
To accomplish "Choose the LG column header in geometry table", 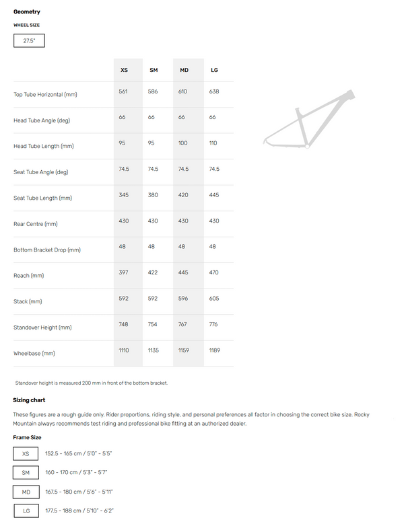I will (214, 70).
